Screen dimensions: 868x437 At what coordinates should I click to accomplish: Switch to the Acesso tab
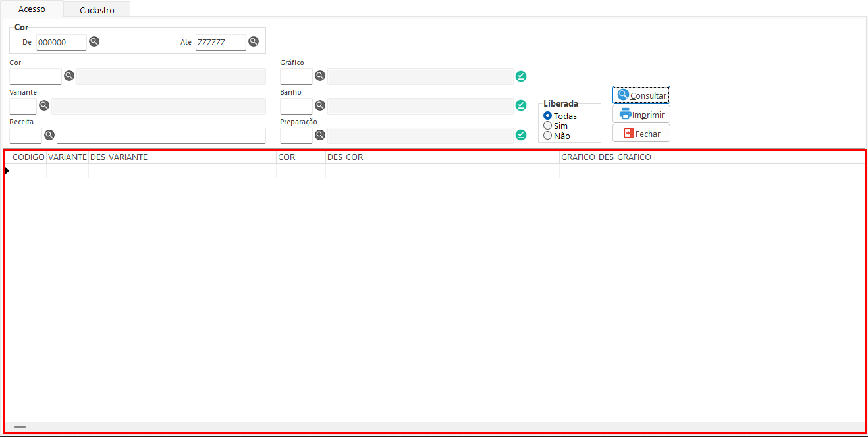click(32, 9)
